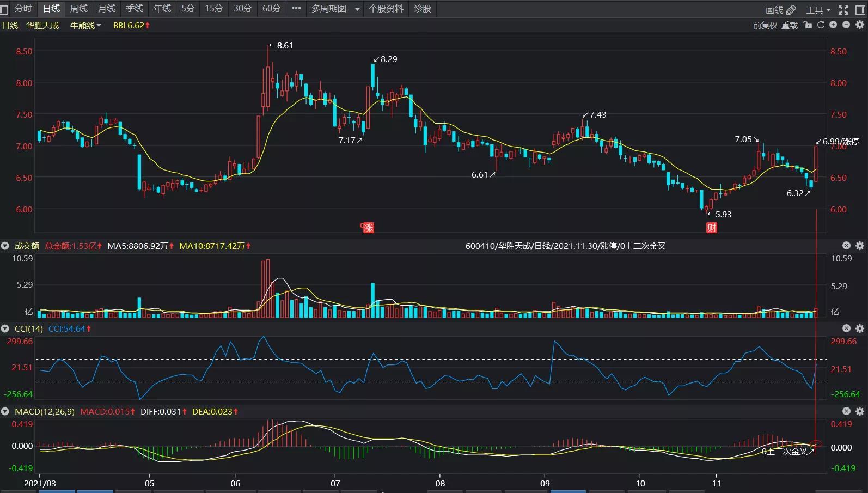Screen dimensions: 868x493
Task: Click 前复权 price adjustment option
Action: tap(765, 25)
